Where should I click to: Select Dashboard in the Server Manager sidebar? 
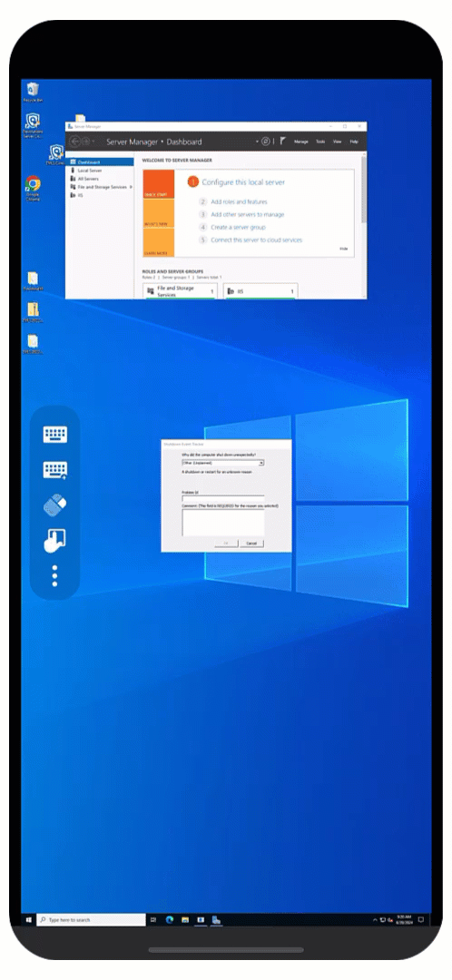[100, 162]
